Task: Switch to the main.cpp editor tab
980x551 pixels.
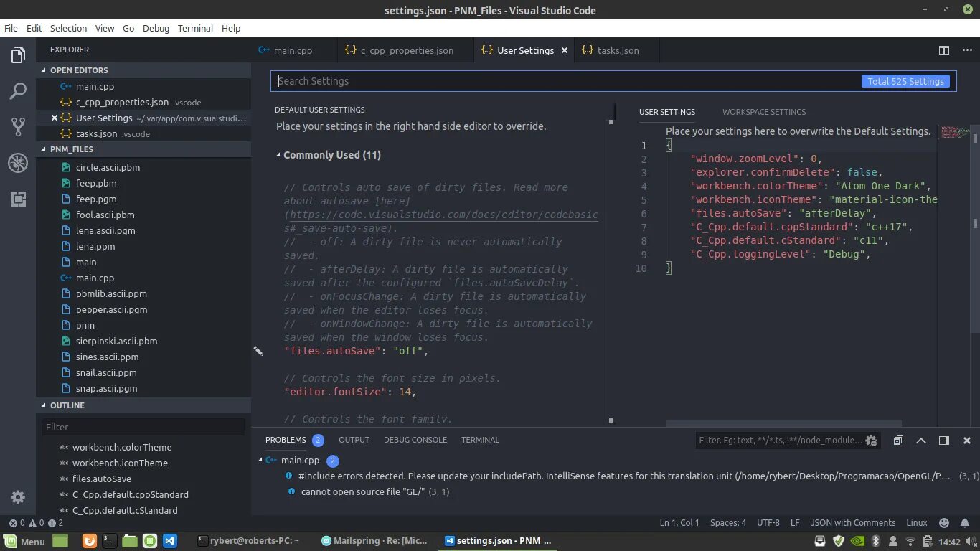Action: [x=293, y=50]
